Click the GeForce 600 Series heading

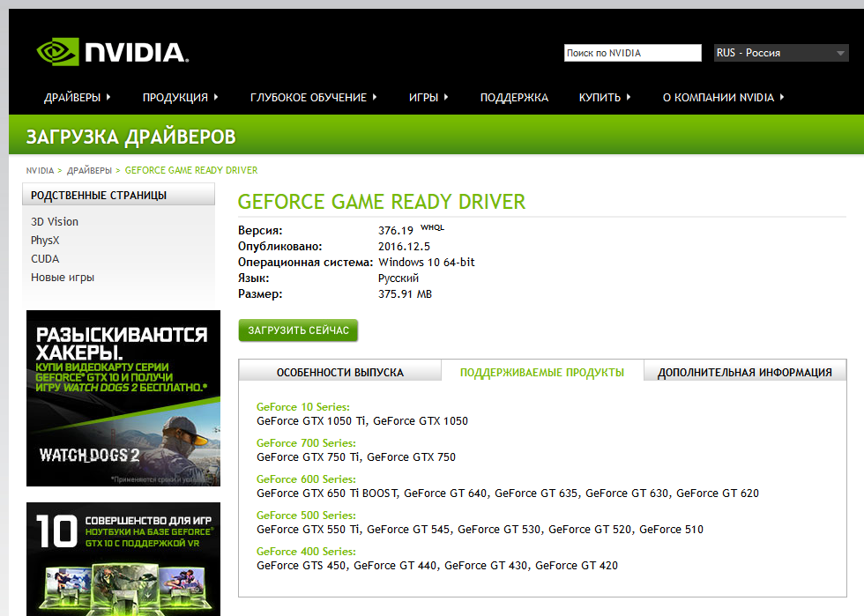coord(307,479)
